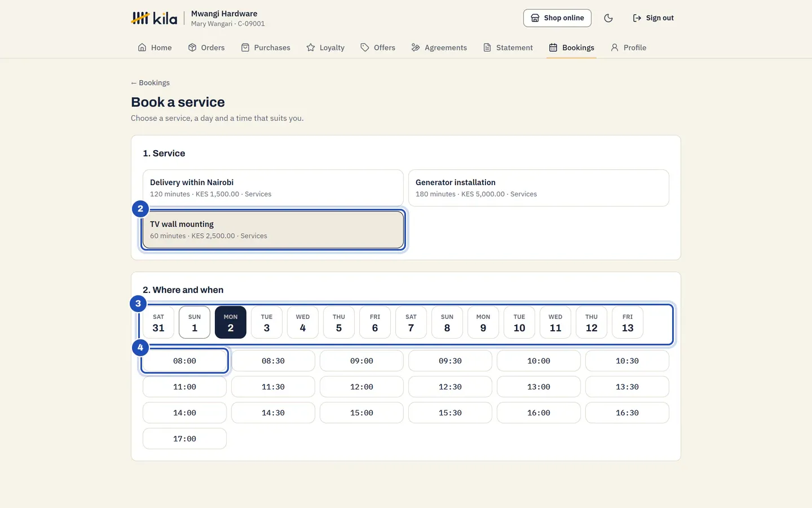The height and width of the screenshot is (508, 812).
Task: Open the Orders tab
Action: pyautogui.click(x=206, y=47)
